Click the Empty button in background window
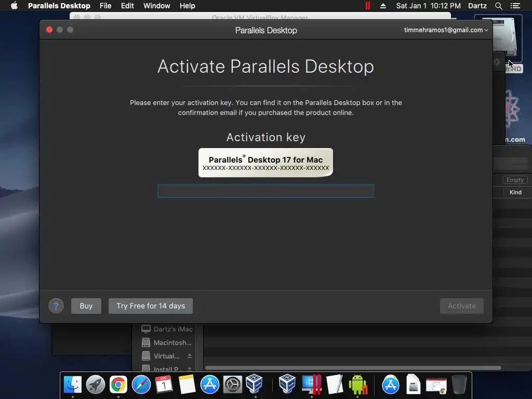 515,180
